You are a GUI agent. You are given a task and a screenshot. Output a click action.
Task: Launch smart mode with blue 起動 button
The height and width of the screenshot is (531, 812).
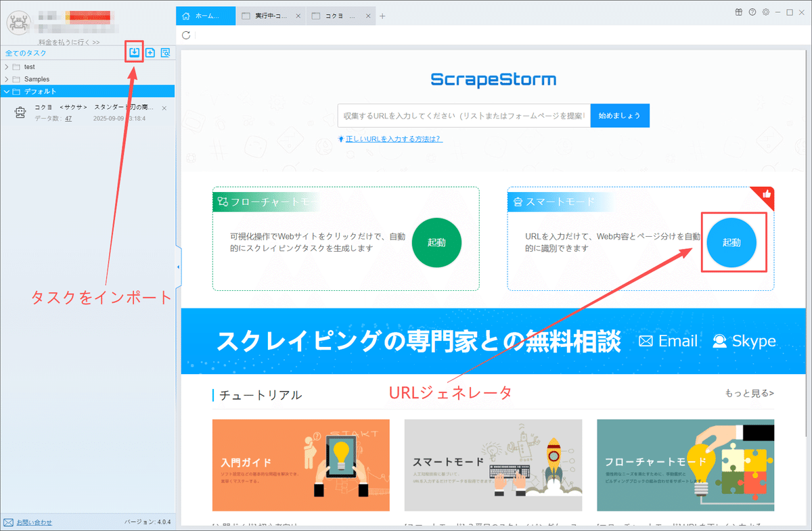pos(732,243)
